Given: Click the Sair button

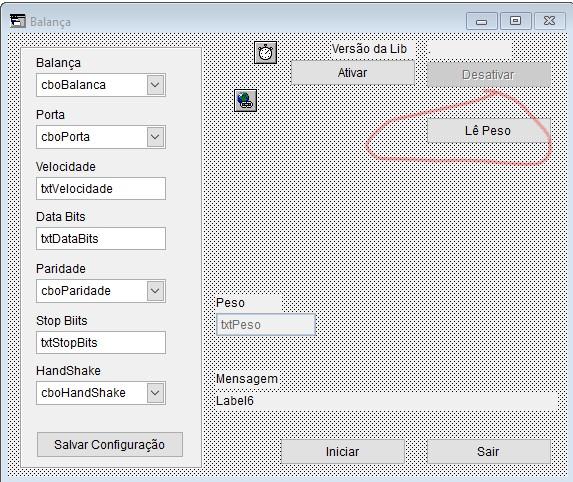Looking at the screenshot, I should click(489, 451).
